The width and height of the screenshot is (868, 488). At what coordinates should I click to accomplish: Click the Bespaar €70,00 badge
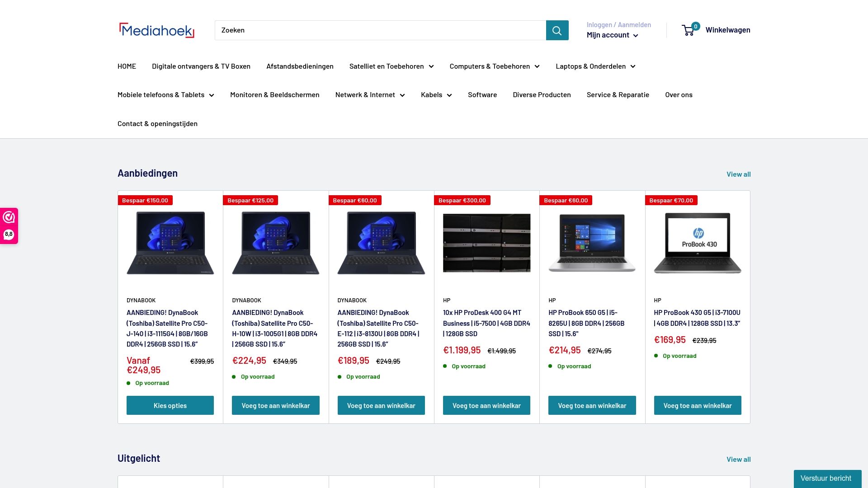[x=671, y=200]
